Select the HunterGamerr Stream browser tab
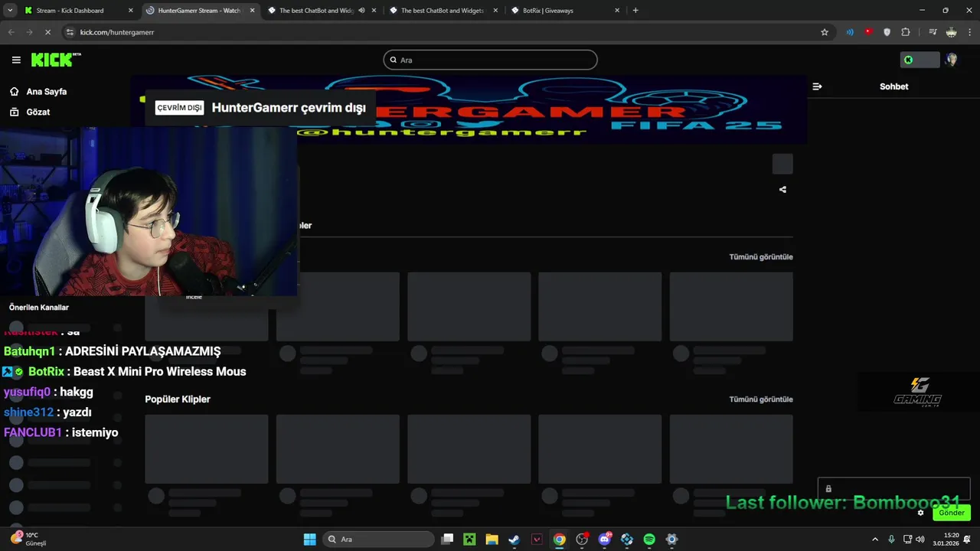This screenshot has width=980, height=551. click(199, 11)
